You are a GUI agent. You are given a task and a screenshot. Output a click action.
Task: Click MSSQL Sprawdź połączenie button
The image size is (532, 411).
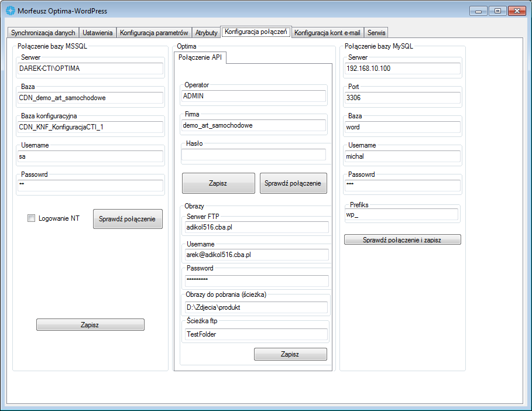coord(128,219)
